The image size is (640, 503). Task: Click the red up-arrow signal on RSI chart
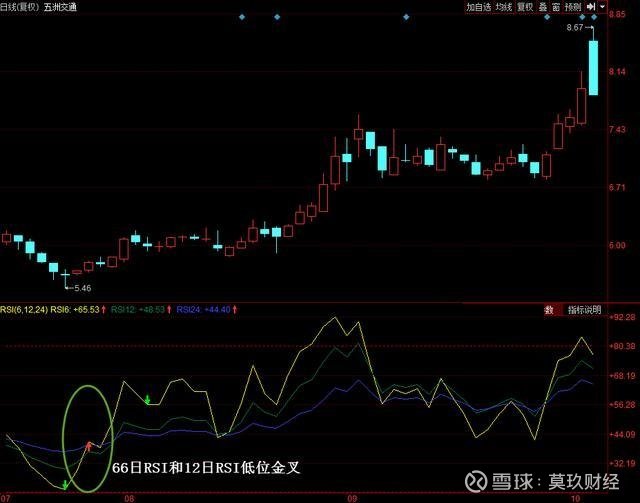tap(89, 446)
